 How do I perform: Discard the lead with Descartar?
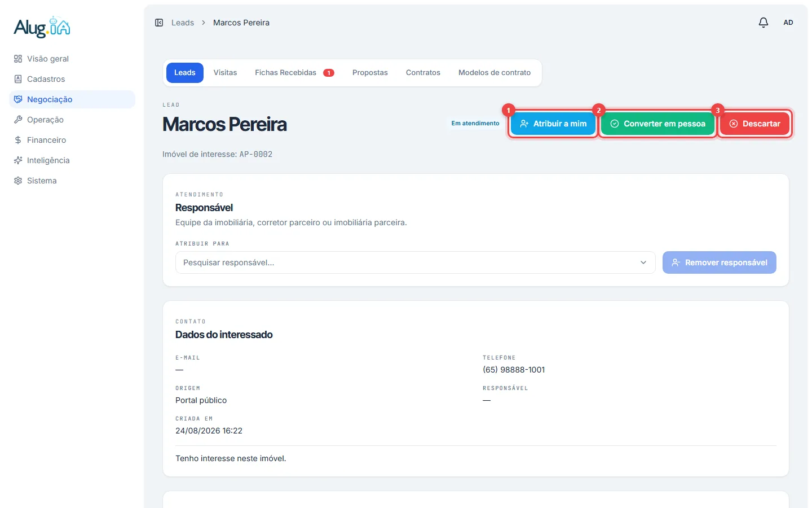pos(754,124)
